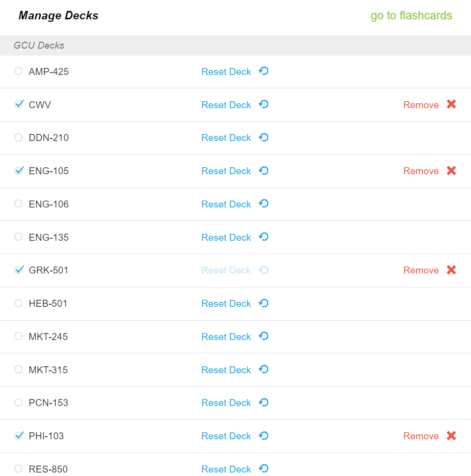Enable the HEB-501 deck radio button

(18, 303)
